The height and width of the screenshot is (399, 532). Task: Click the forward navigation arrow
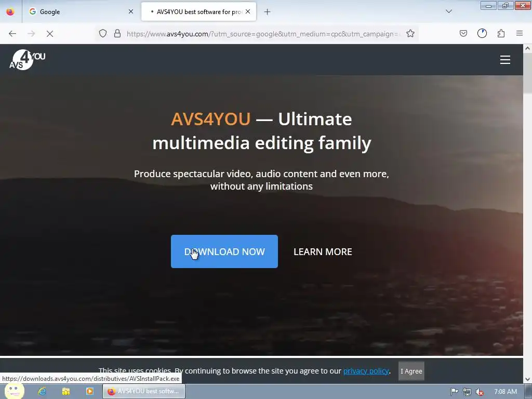click(x=31, y=34)
